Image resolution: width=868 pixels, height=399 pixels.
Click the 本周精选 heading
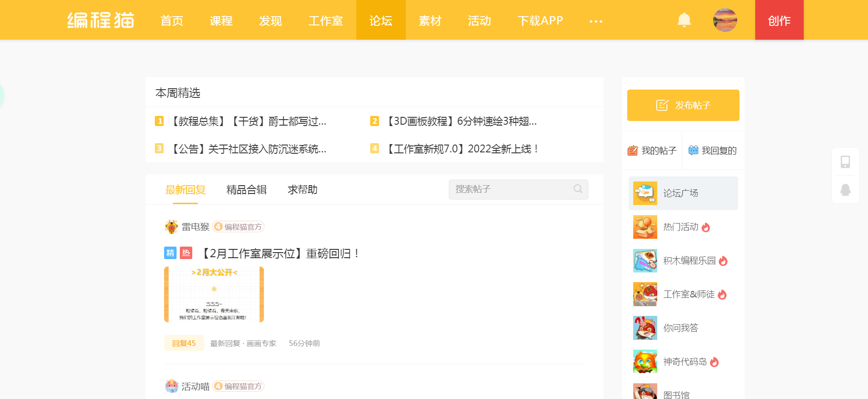tap(178, 93)
